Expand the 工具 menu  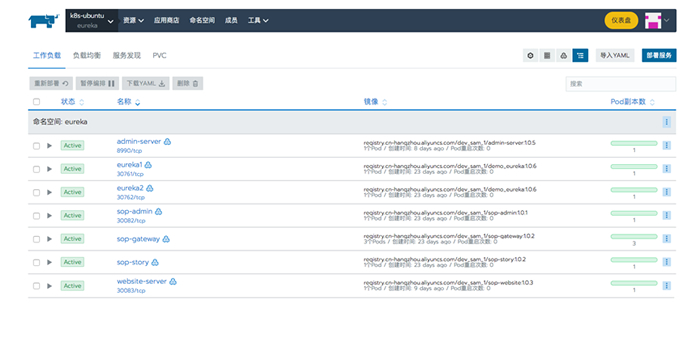258,21
